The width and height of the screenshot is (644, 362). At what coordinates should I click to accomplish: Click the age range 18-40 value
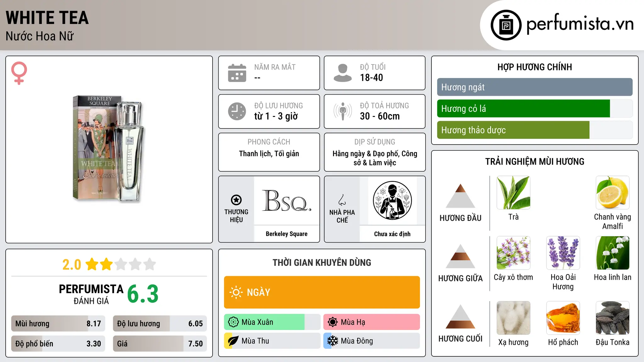tap(371, 78)
